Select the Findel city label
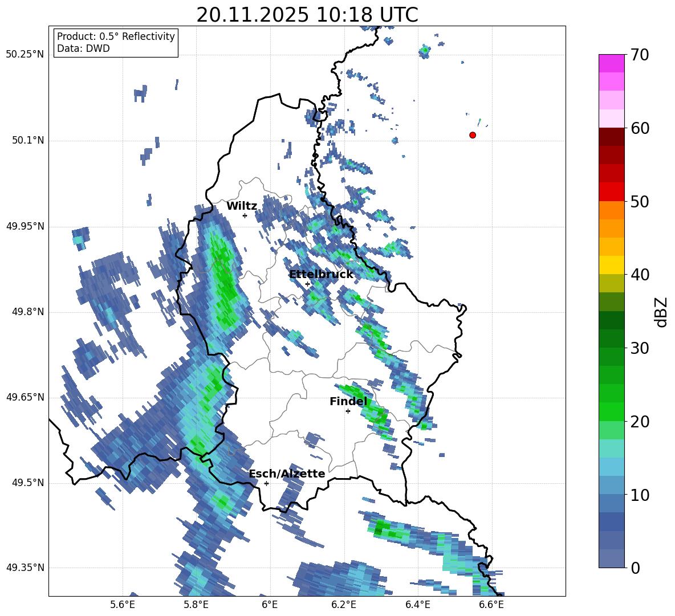 click(348, 402)
